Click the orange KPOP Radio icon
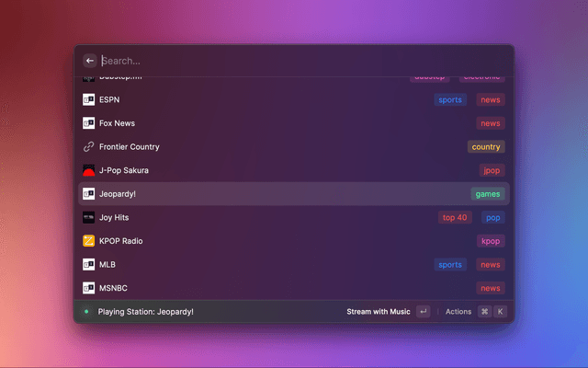Image resolution: width=588 pixels, height=368 pixels. coord(89,241)
